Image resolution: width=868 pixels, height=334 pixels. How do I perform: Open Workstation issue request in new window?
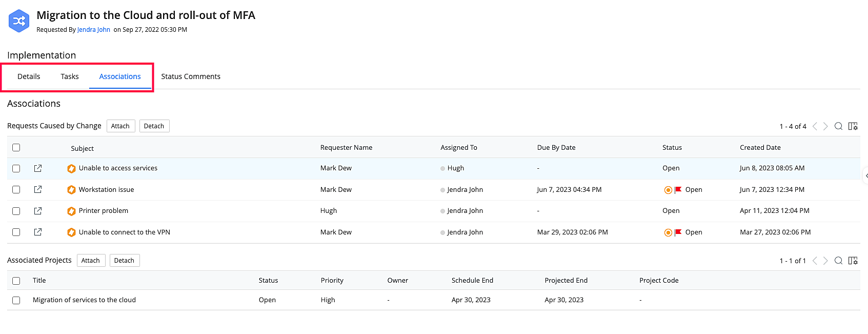coord(38,190)
